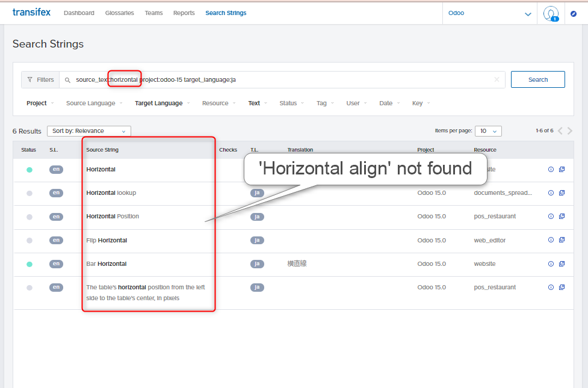Show info for the 'Bar Horizontal' row
The image size is (588, 388).
coord(551,263)
